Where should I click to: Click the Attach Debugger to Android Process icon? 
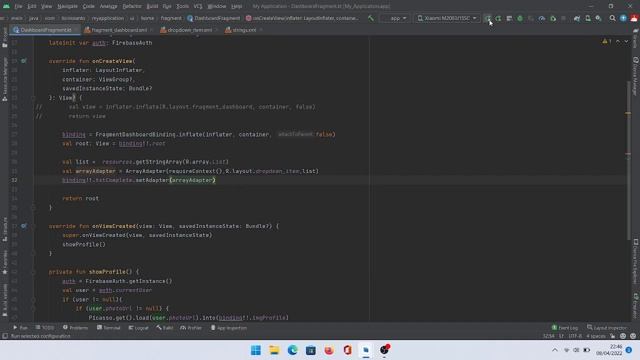pyautogui.click(x=552, y=18)
